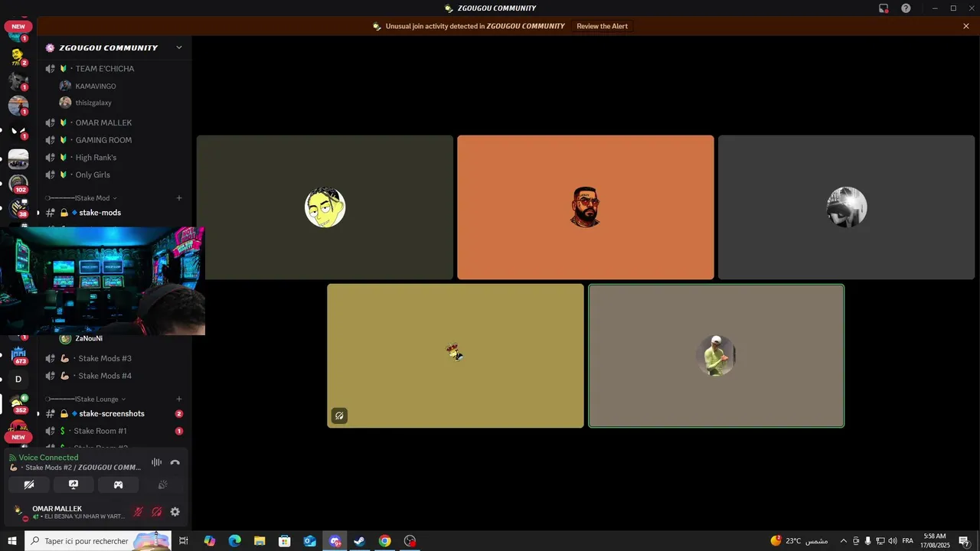This screenshot has width=980, height=551.
Task: Open the 23°C weather widget
Action: click(800, 541)
